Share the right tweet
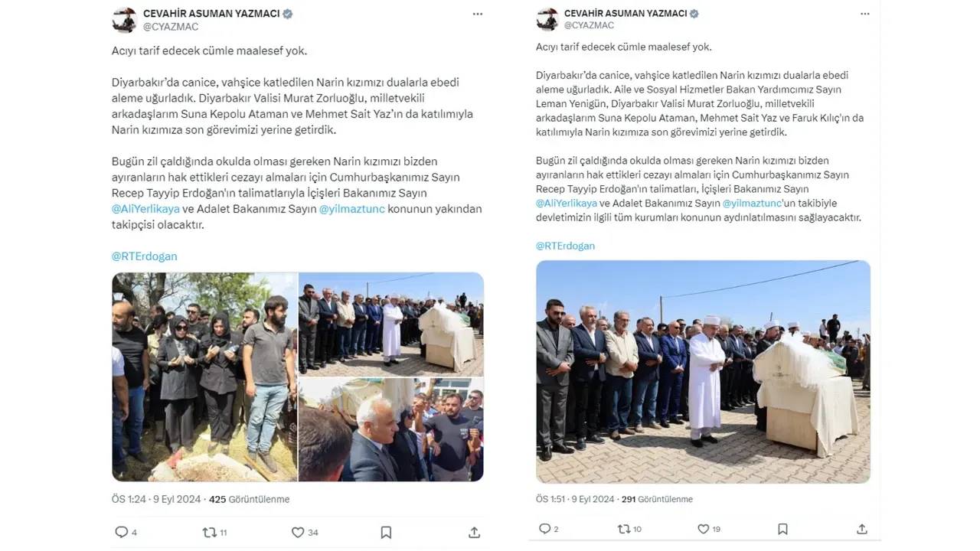 (x=862, y=529)
